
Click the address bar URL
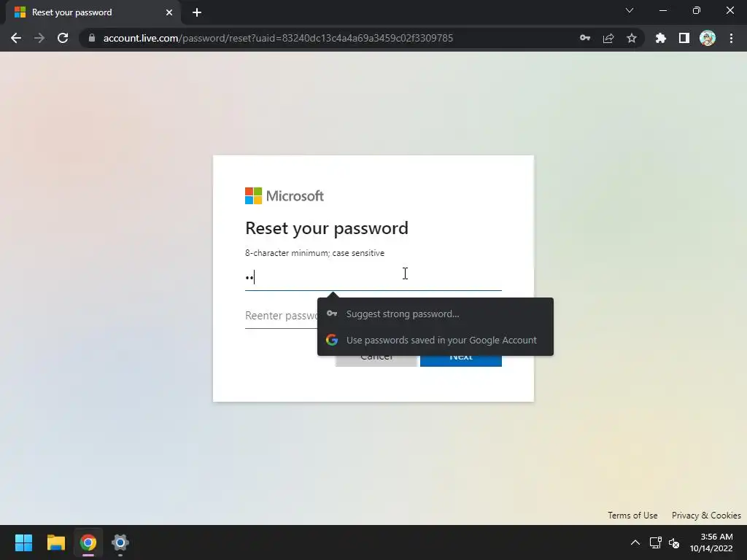(278, 38)
